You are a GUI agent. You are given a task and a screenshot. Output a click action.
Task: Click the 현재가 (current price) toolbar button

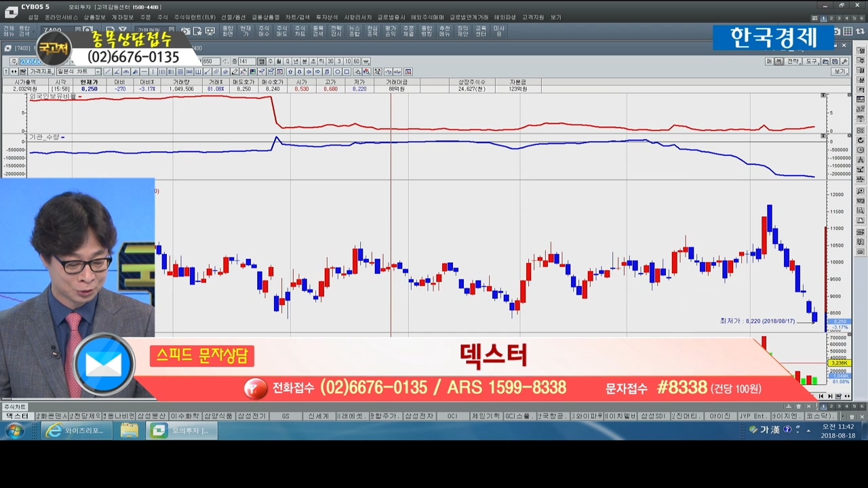coord(245,31)
